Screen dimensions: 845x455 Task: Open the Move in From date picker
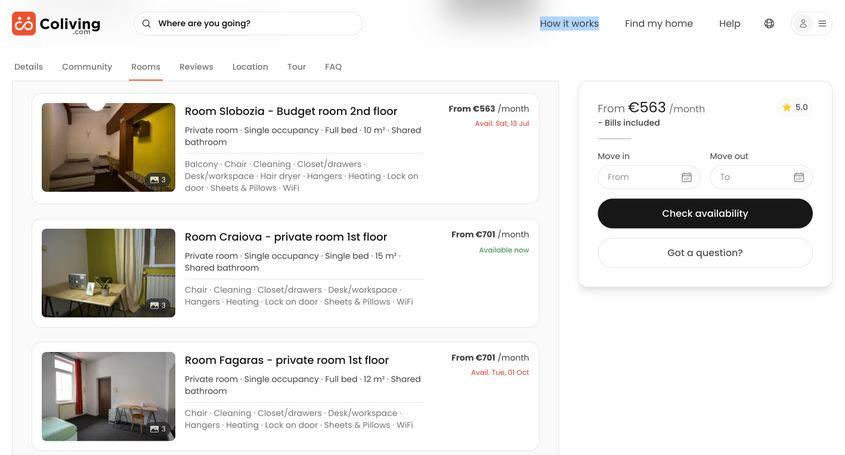(640, 177)
